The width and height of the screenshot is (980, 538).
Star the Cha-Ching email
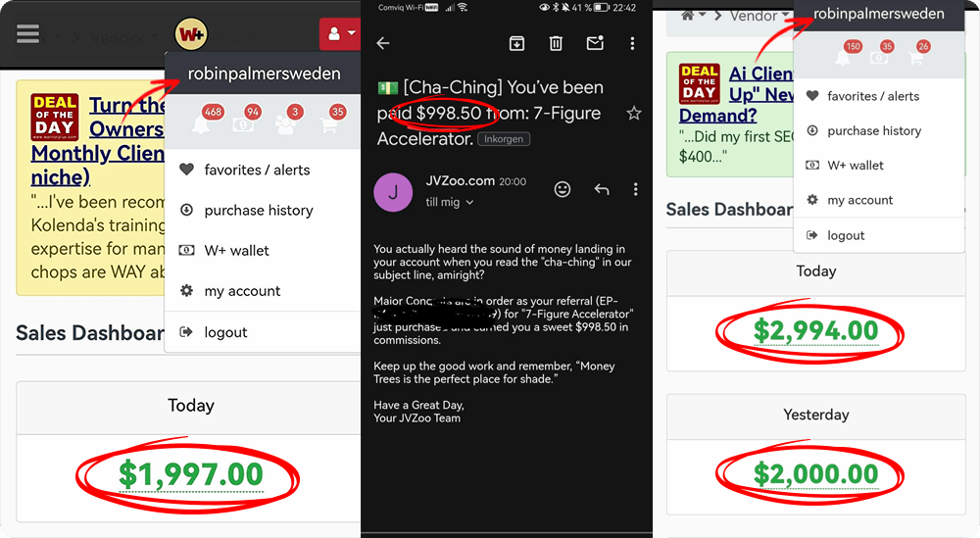[x=633, y=114]
